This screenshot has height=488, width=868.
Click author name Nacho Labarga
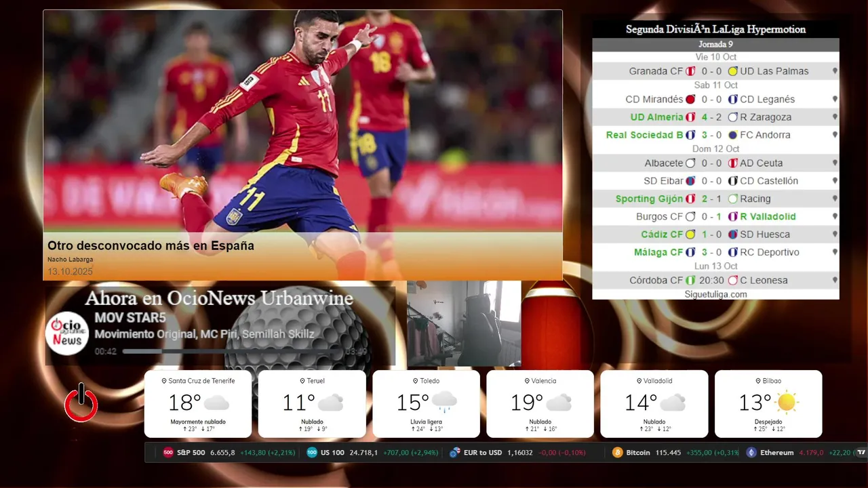[71, 260]
